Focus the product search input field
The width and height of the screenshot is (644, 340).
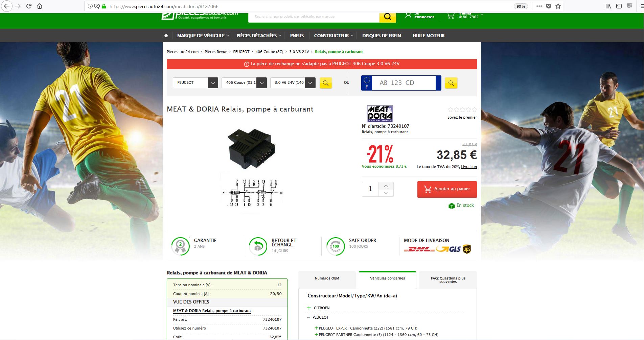(x=314, y=17)
